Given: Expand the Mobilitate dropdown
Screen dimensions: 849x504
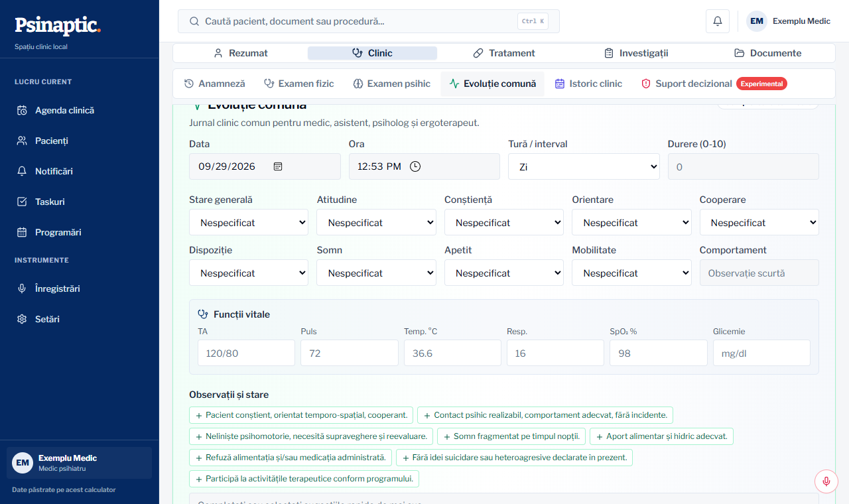Looking at the screenshot, I should [x=631, y=273].
